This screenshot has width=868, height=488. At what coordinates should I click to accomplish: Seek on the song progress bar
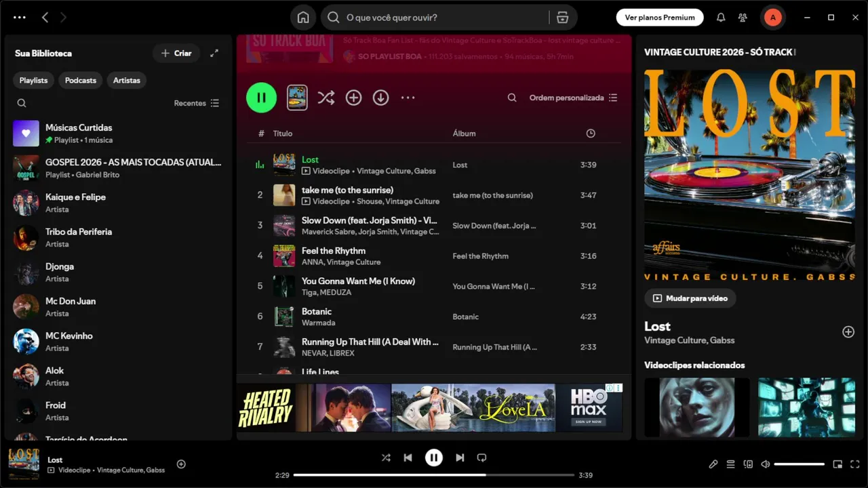pyautogui.click(x=434, y=475)
